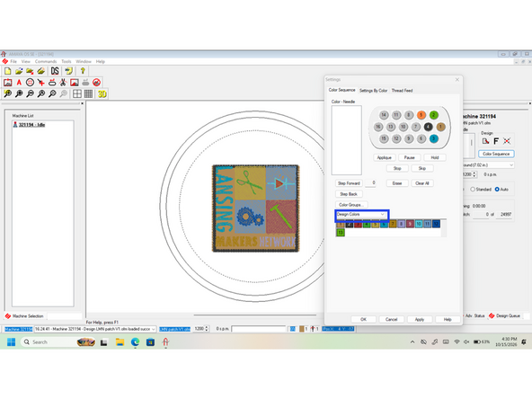The width and height of the screenshot is (532, 399).
Task: Select needle 2 green thread cone
Action: tap(434, 115)
